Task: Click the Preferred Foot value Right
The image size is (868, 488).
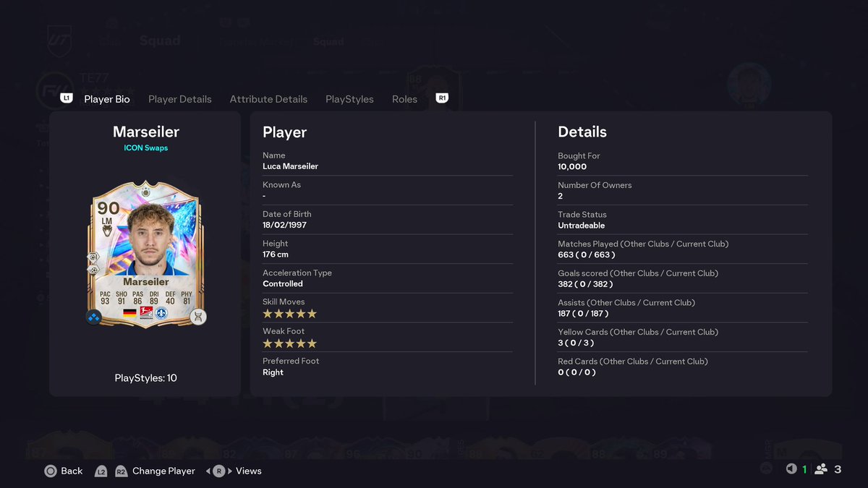Action: tap(273, 372)
